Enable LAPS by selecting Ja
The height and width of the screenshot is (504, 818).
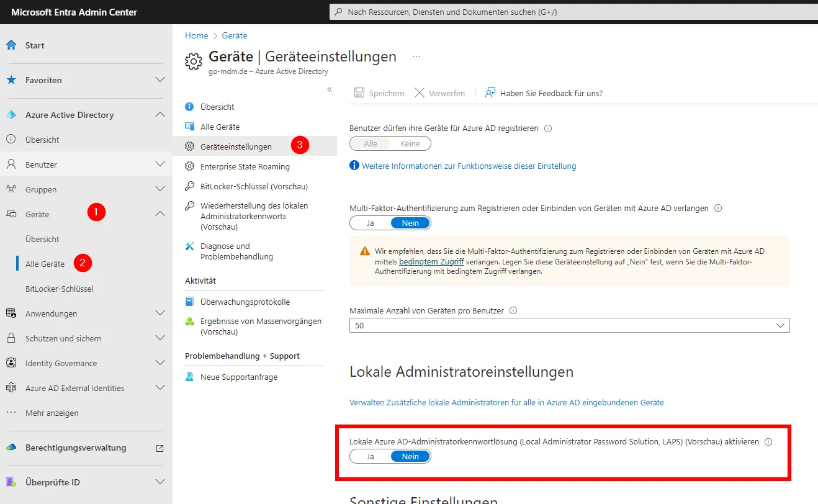pyautogui.click(x=370, y=456)
